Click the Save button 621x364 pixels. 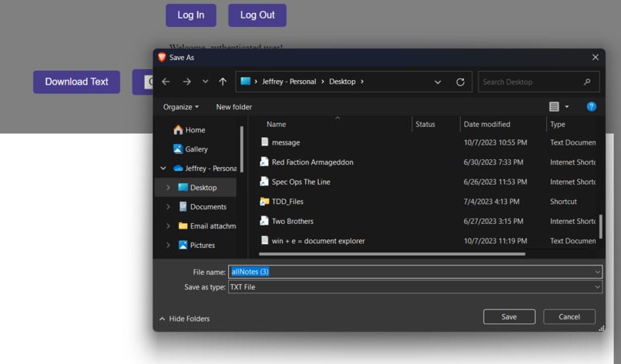click(x=509, y=316)
